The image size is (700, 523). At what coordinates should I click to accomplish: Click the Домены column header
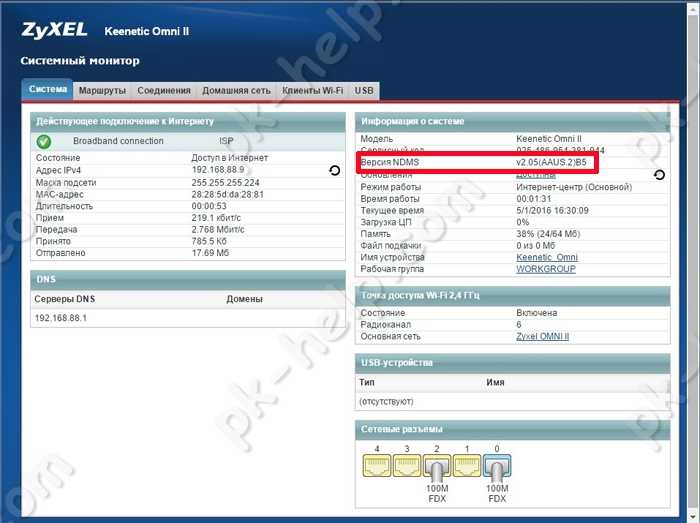tap(244, 299)
